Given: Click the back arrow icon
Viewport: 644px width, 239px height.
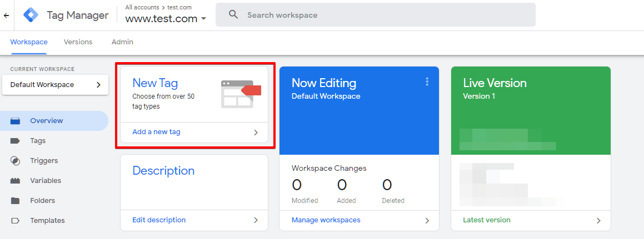Looking at the screenshot, I should 6,16.
